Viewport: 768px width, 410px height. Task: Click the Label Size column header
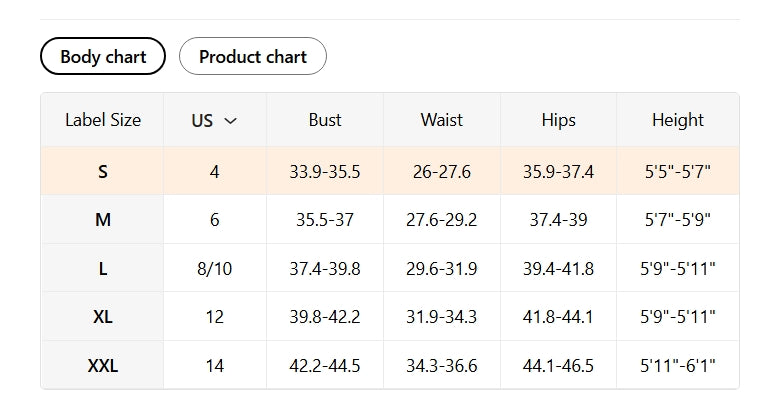(103, 120)
